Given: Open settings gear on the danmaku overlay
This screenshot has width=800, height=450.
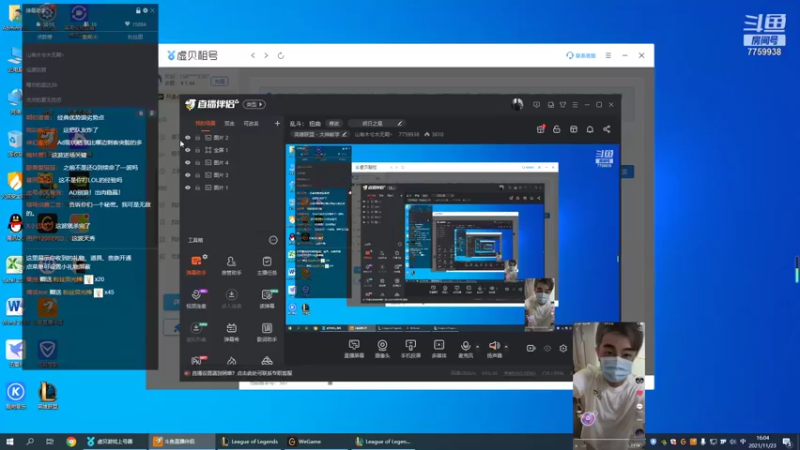Looking at the screenshot, I should [x=145, y=10].
